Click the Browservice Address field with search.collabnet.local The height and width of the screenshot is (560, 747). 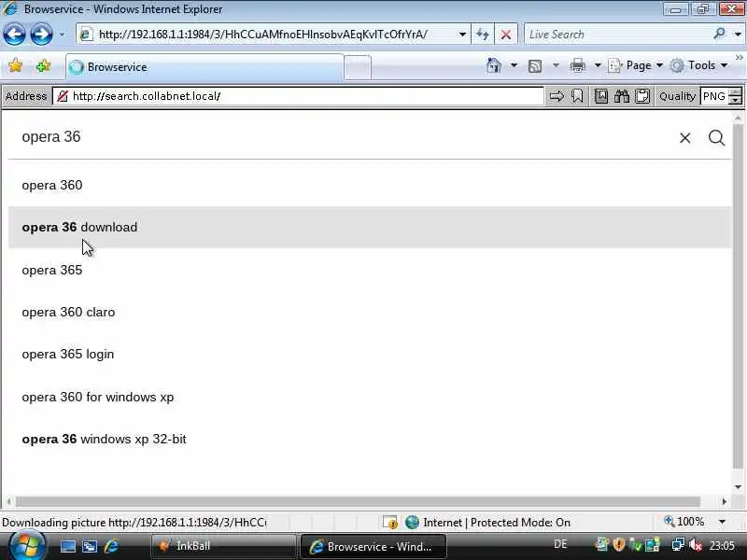(298, 96)
